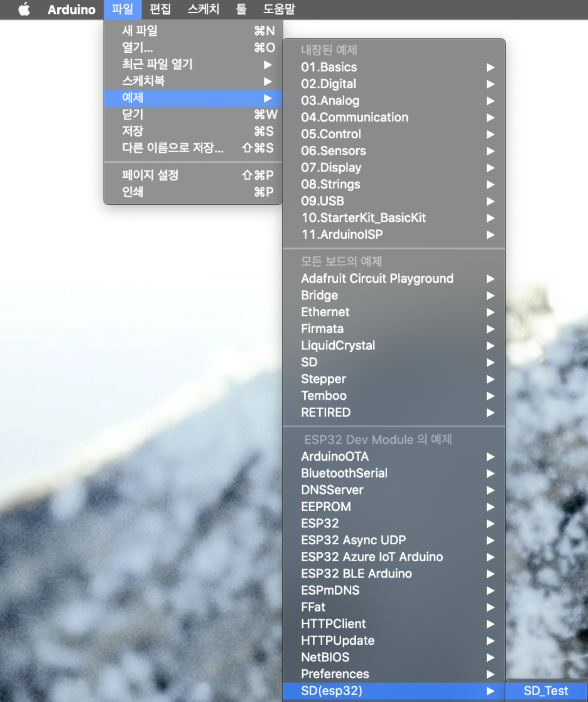The width and height of the screenshot is (588, 702).
Task: Open the ESP32 examples submenu
Action: coord(394,524)
